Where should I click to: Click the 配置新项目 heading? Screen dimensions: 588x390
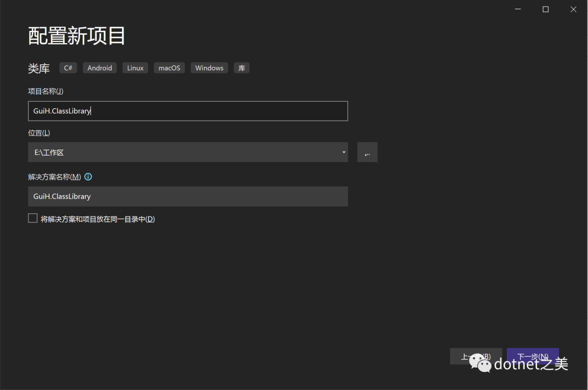[x=77, y=36]
